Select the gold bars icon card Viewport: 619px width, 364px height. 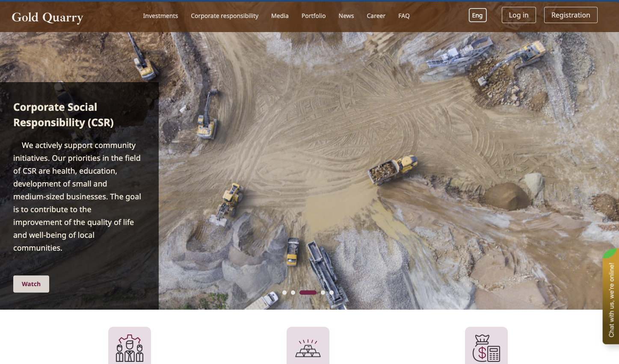click(x=308, y=346)
